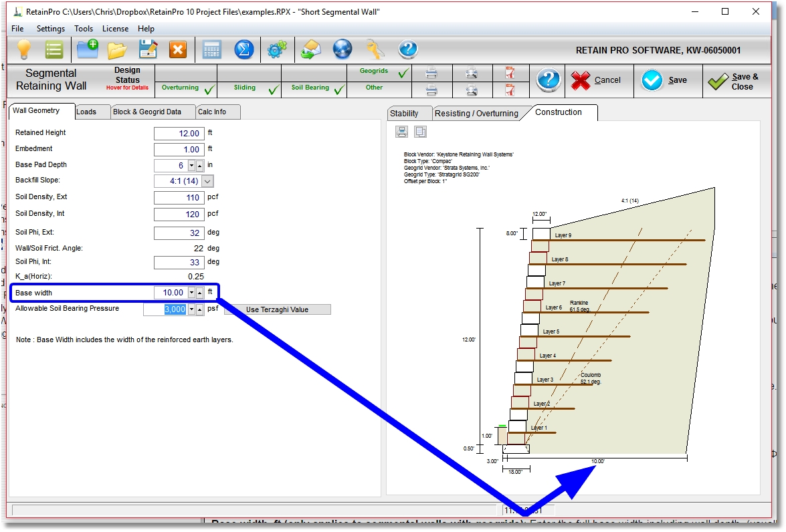Open the green list icon in toolbar
This screenshot has width=786, height=532.
pos(54,49)
